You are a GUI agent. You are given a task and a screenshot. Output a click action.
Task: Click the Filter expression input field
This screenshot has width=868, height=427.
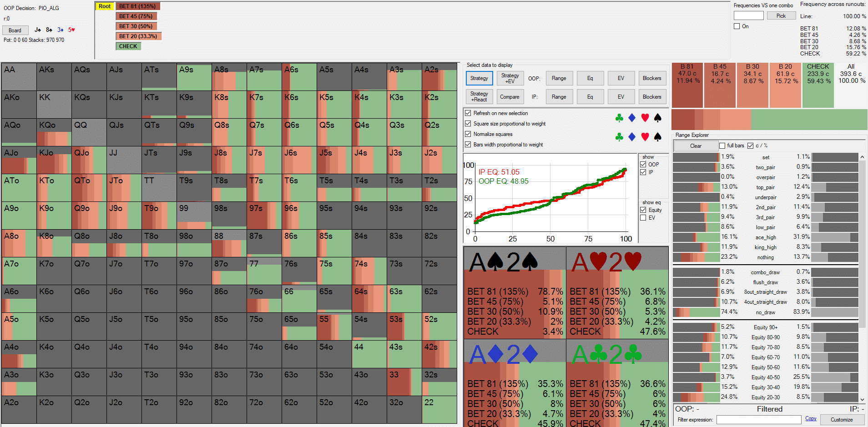tap(758, 420)
